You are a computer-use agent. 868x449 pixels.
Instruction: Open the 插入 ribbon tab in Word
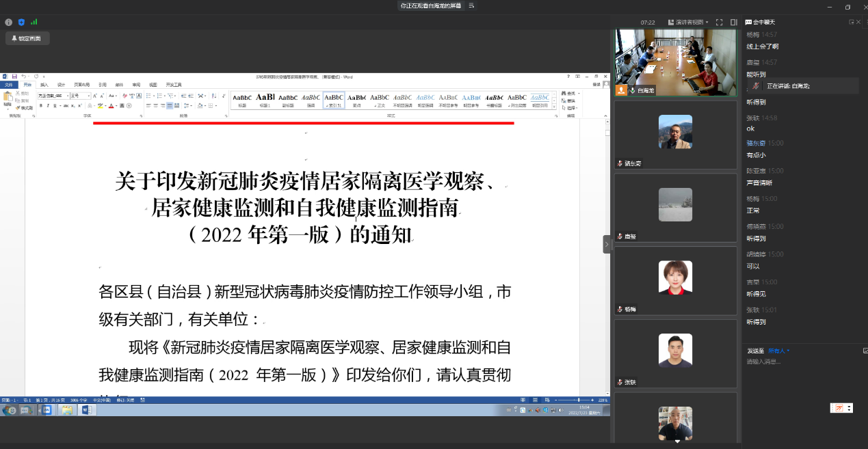point(44,85)
